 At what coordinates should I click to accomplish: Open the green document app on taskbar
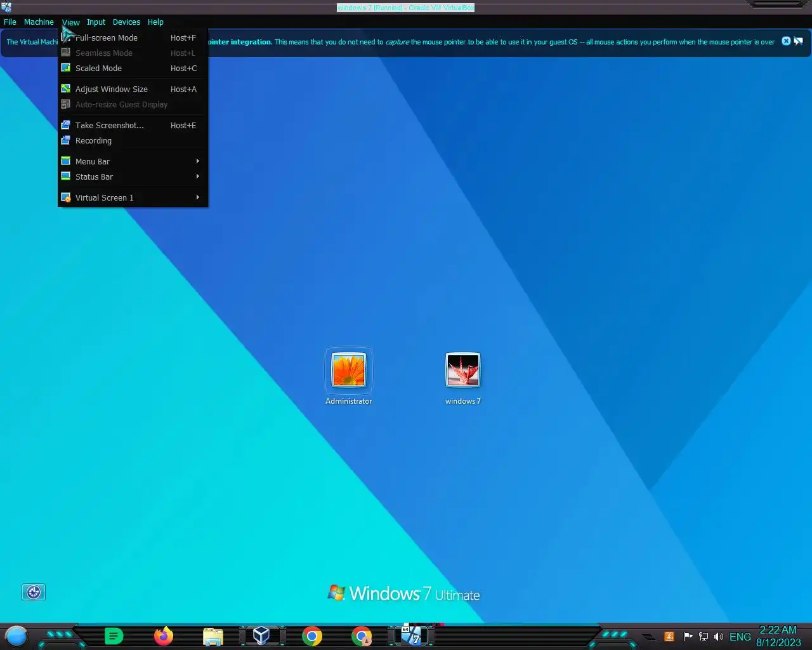(114, 635)
